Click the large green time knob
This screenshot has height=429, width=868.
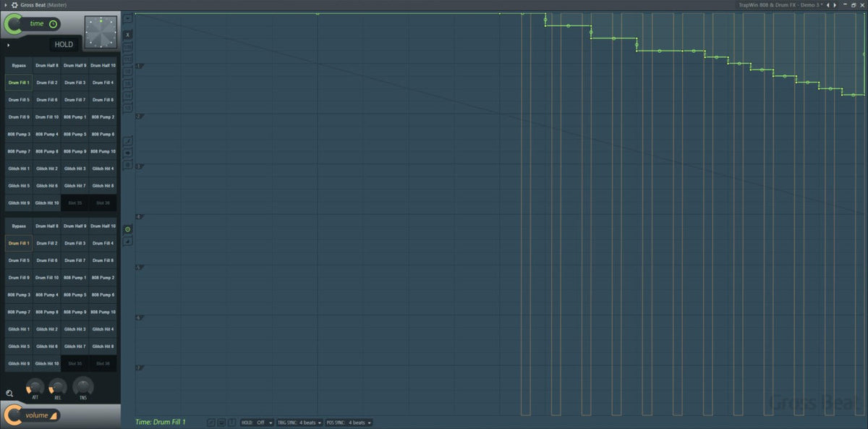click(x=12, y=25)
